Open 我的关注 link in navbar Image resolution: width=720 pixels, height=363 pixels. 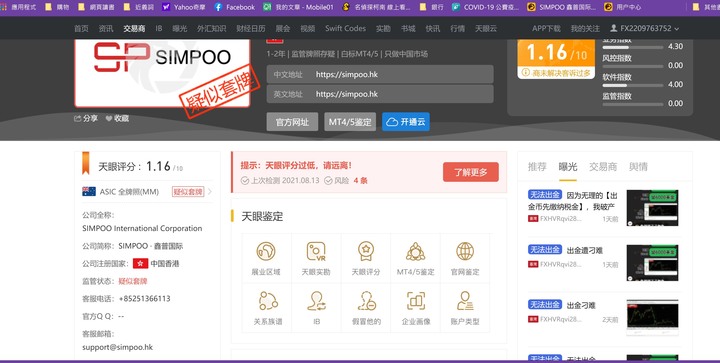click(x=585, y=28)
